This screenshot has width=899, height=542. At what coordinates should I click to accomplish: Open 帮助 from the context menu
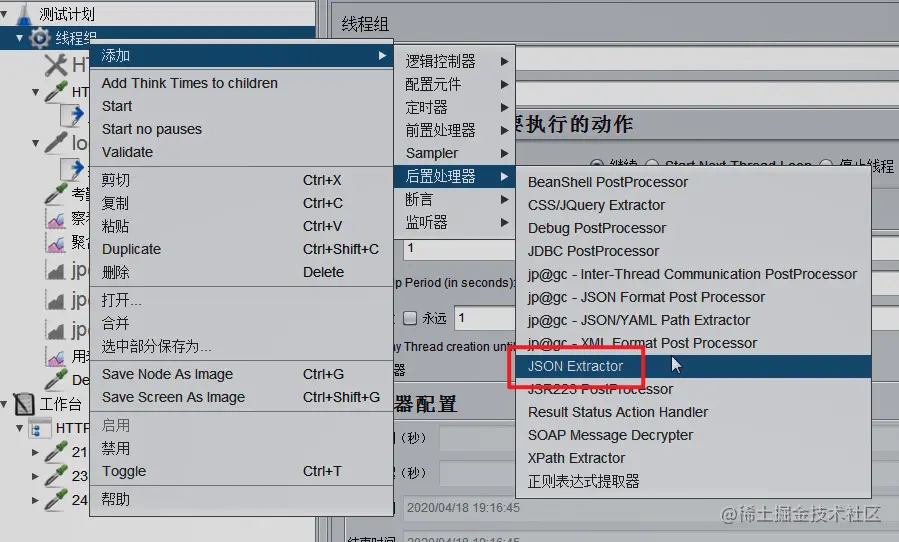pyautogui.click(x=241, y=499)
